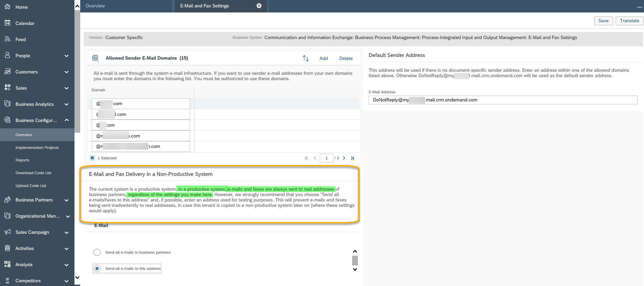
Task: Click the Organizational Management icon
Action: coord(7,216)
